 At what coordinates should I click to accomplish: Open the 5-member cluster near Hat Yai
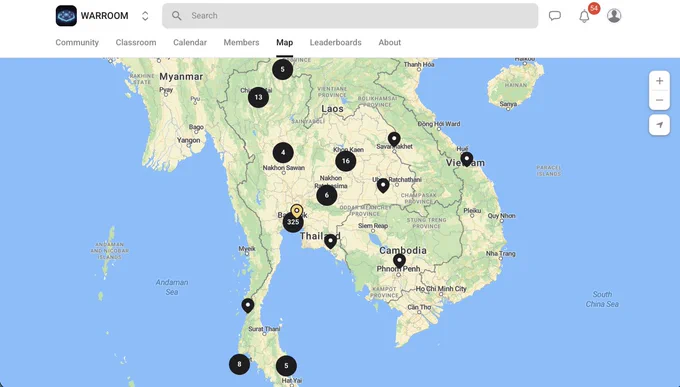[x=286, y=366]
